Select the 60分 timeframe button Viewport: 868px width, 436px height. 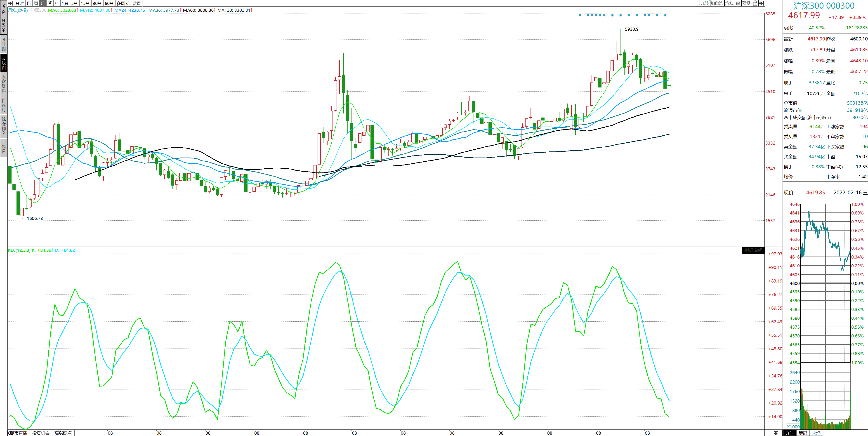click(x=109, y=3)
